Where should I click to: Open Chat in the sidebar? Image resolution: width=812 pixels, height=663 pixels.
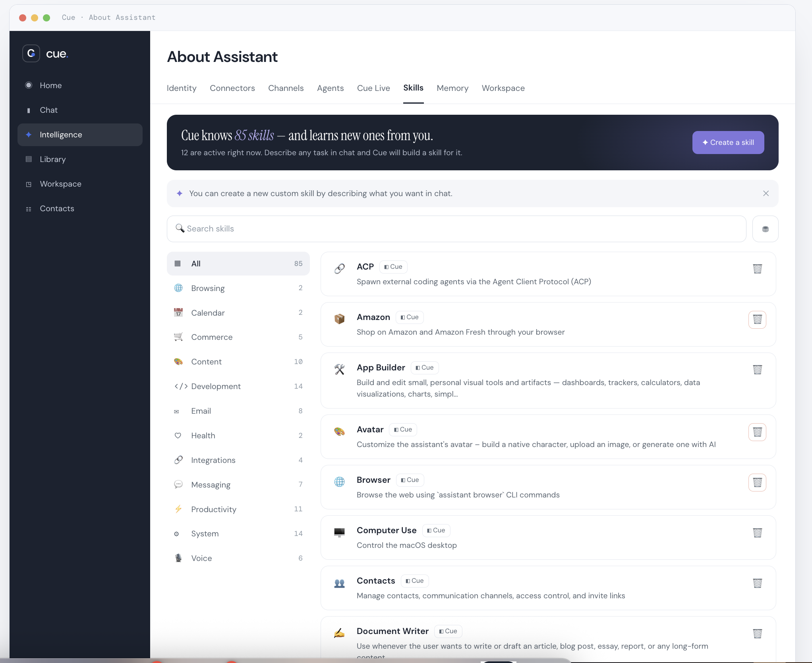(x=80, y=110)
